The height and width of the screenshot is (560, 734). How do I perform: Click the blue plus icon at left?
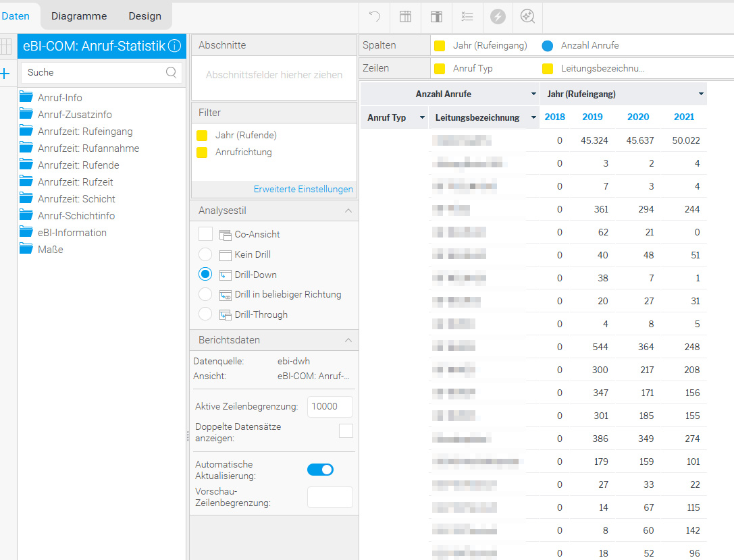point(5,73)
